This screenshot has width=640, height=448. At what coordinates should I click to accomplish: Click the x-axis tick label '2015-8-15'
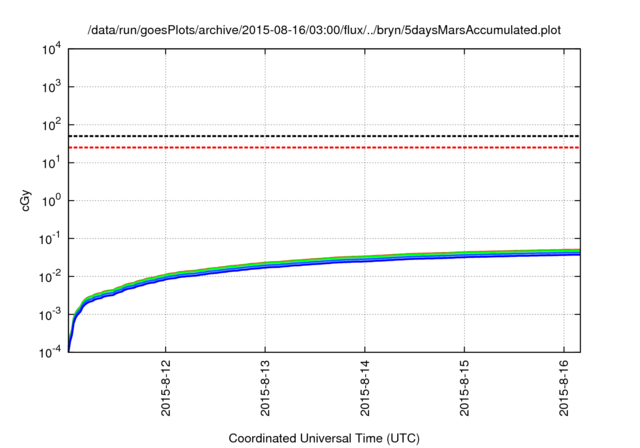(464, 388)
